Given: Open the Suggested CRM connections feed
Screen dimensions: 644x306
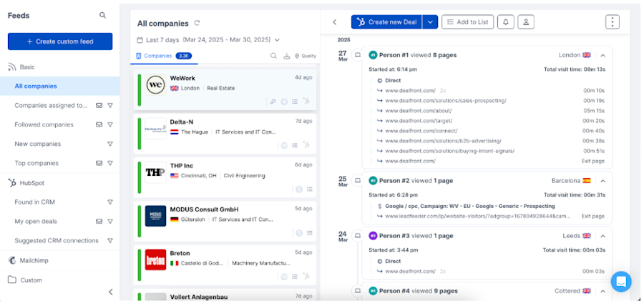Looking at the screenshot, I should (57, 240).
